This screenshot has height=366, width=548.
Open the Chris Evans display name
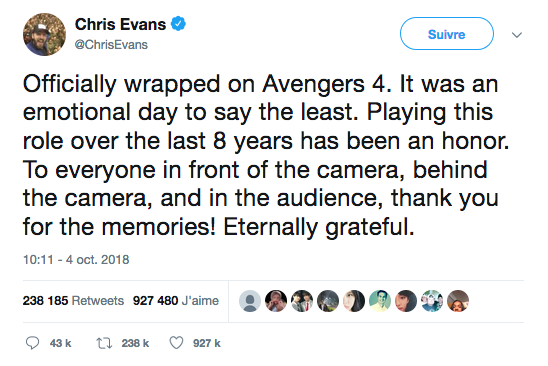coord(120,24)
